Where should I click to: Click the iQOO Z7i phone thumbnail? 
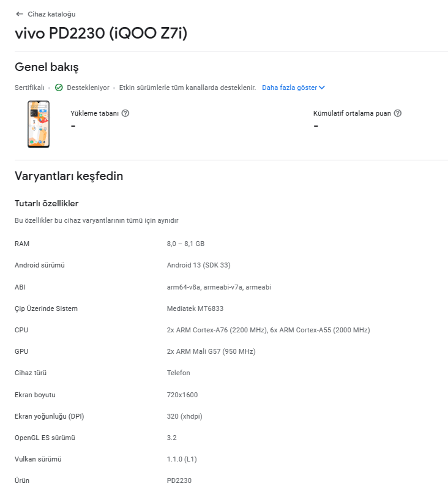39,124
